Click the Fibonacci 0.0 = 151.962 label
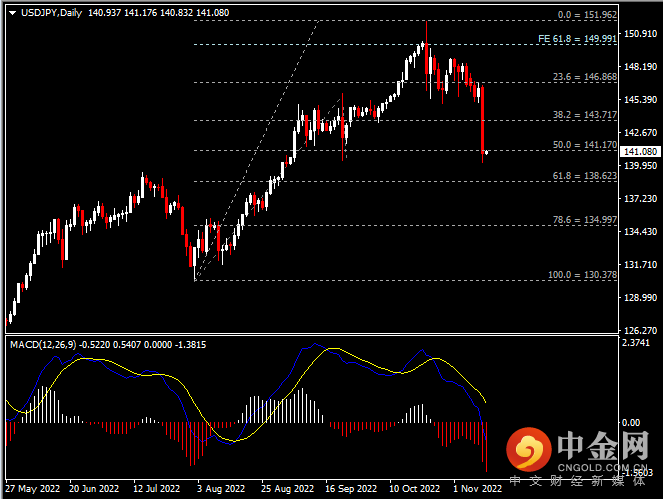This screenshot has height=499, width=663. [x=587, y=15]
